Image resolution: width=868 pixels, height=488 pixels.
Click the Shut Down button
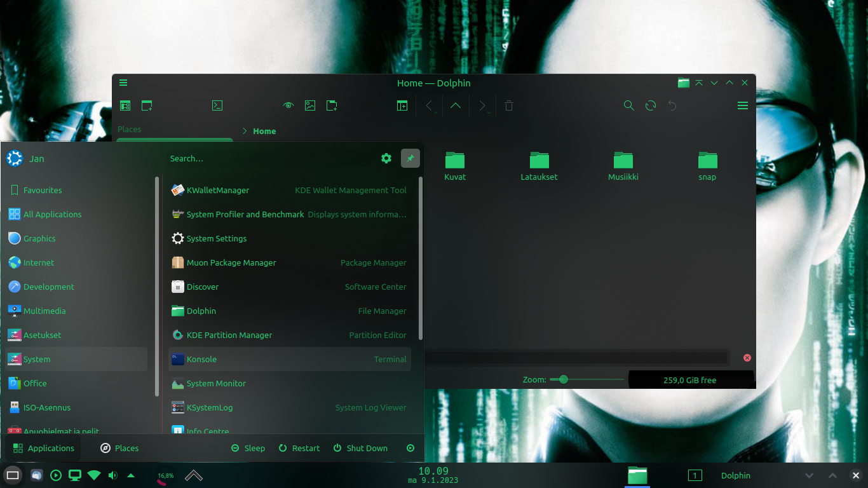point(360,448)
